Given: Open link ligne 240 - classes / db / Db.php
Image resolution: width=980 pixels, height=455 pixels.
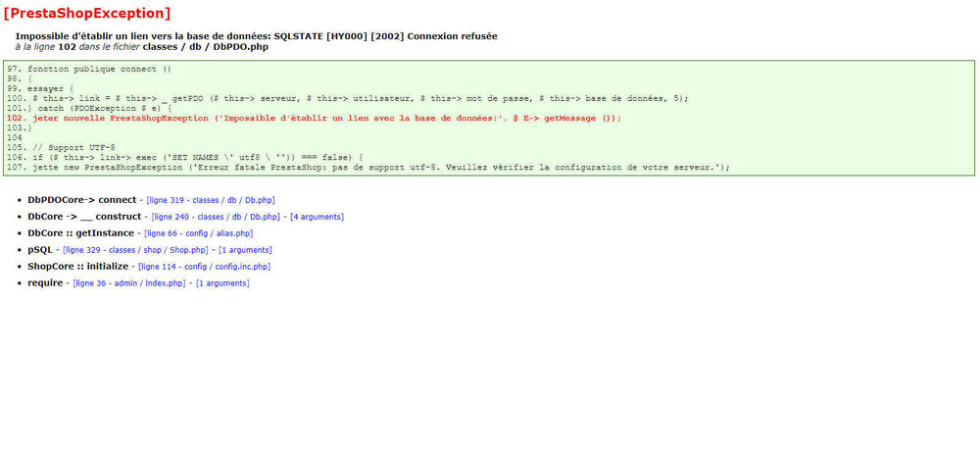Looking at the screenshot, I should pos(216,217).
